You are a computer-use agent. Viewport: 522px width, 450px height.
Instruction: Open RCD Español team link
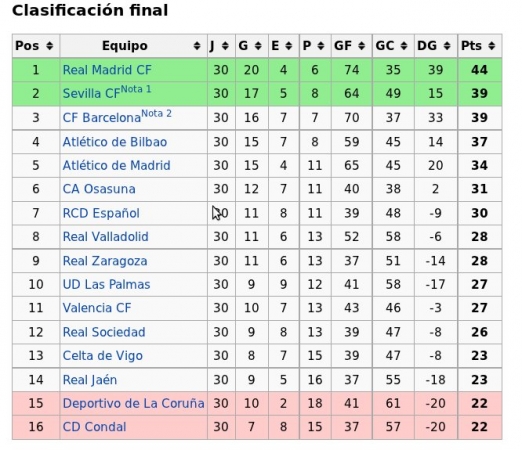(x=101, y=213)
